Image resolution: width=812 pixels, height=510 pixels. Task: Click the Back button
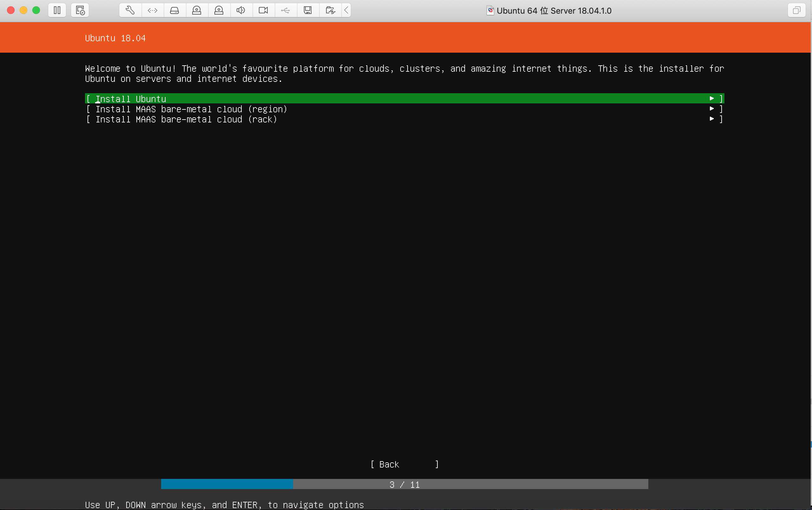pyautogui.click(x=404, y=464)
